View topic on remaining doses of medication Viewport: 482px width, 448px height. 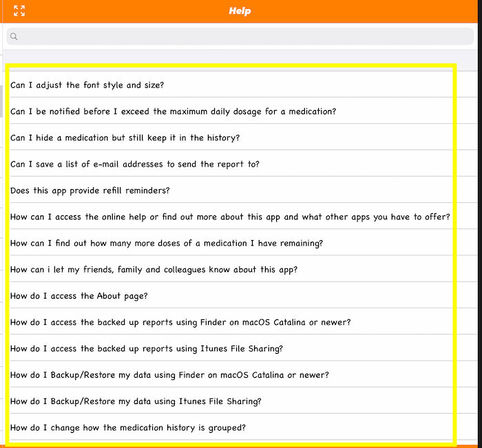167,243
